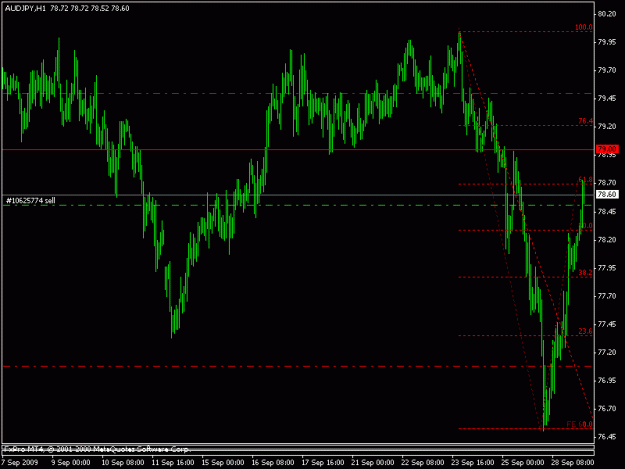Click the 9 Sep 00:00 time label
Screen dimensions: 625x469
71,462
